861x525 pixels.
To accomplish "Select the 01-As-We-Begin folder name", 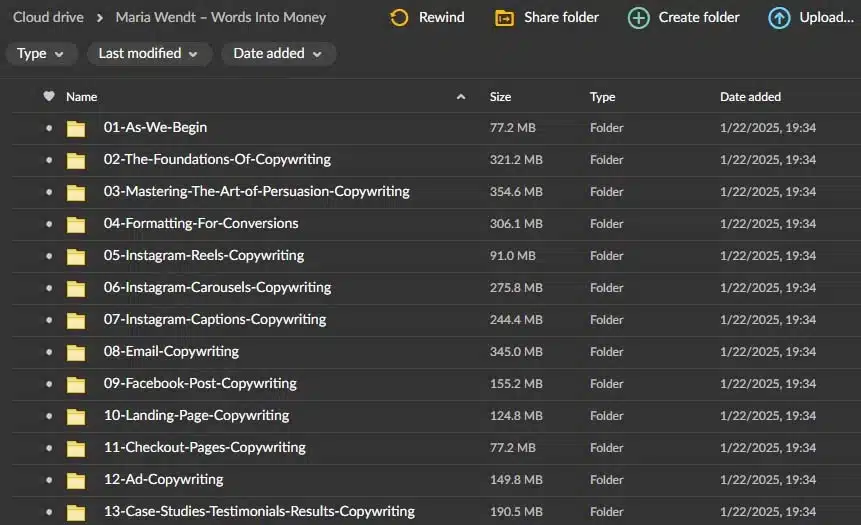I will tap(155, 127).
